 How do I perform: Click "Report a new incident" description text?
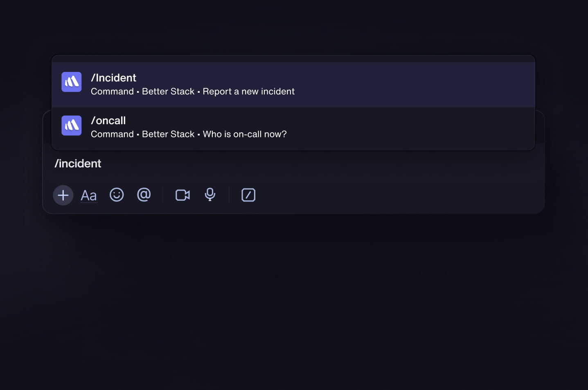248,92
